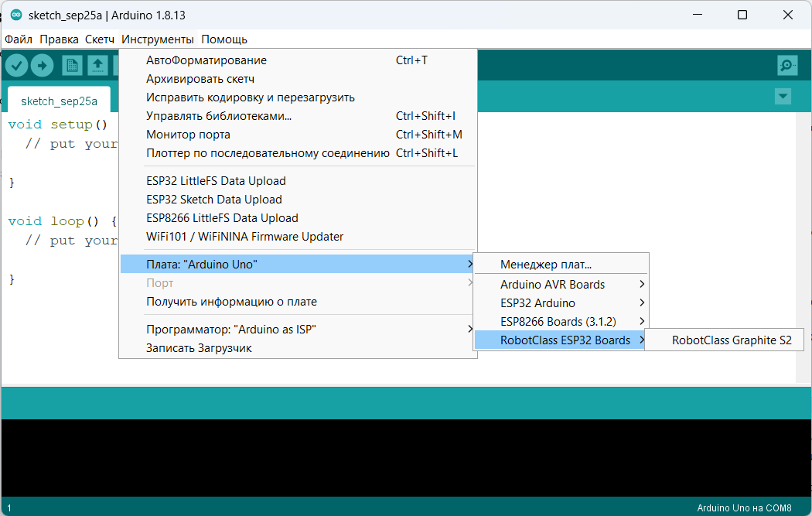Viewport: 812px width, 516px height.
Task: Open WiFi101 / WiFiNINA Firmware Updater
Action: pyautogui.click(x=297, y=237)
